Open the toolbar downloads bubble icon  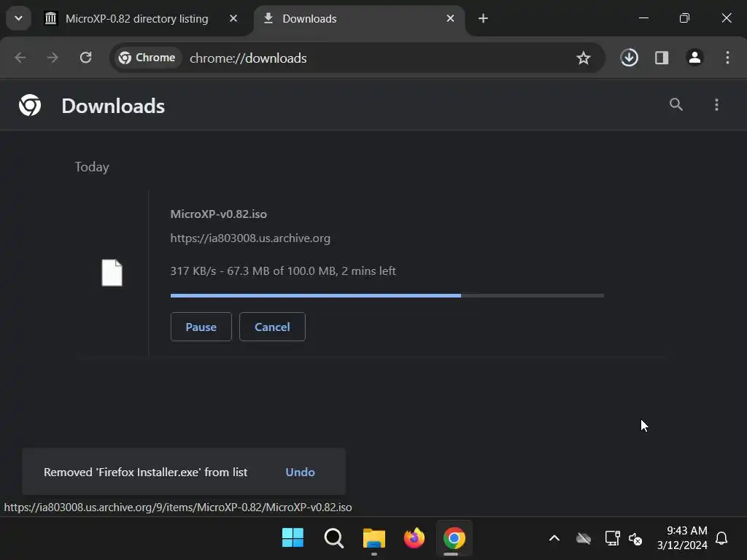[629, 58]
